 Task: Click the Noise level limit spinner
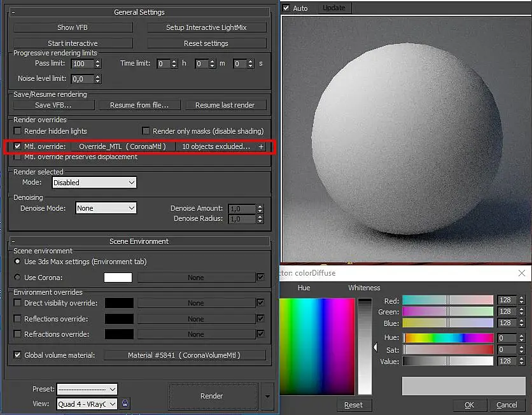97,79
